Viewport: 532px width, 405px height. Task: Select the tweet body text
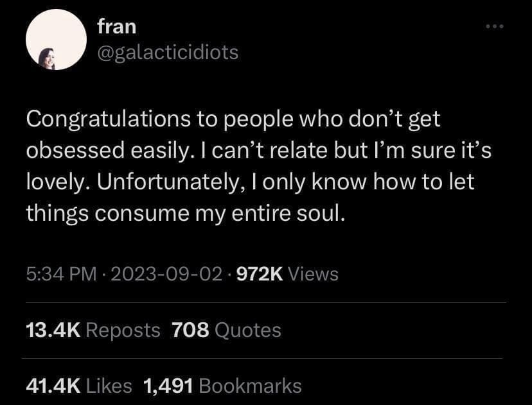click(x=257, y=164)
